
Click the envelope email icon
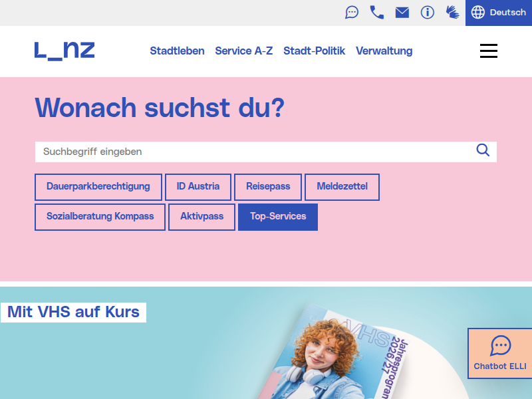(402, 13)
